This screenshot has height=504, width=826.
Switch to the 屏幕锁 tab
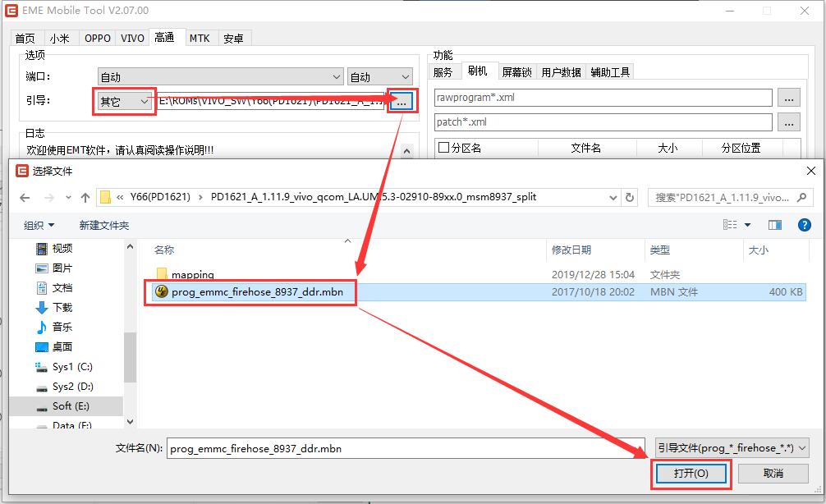[516, 72]
